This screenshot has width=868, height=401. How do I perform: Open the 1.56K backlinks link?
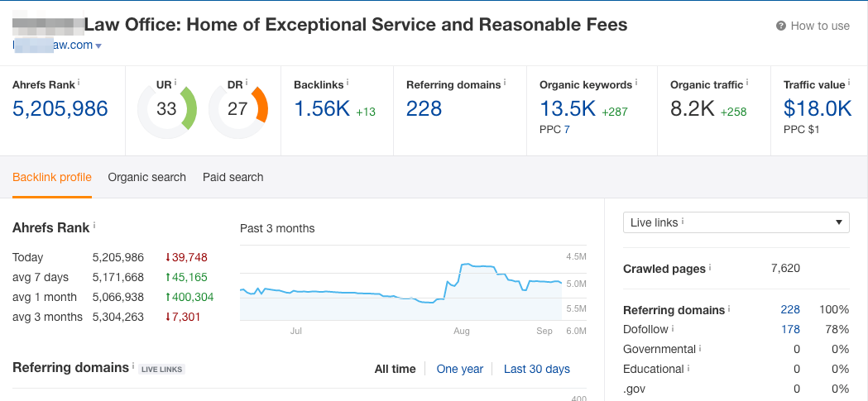point(322,108)
